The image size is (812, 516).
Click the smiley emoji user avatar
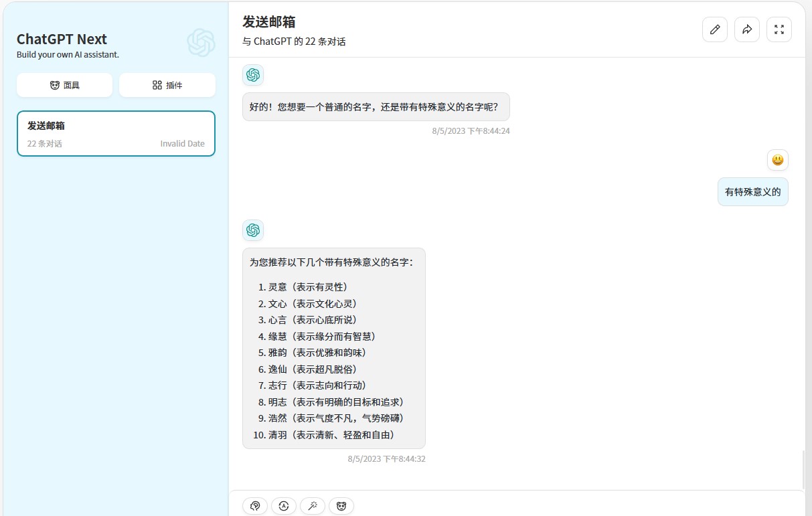tap(777, 160)
